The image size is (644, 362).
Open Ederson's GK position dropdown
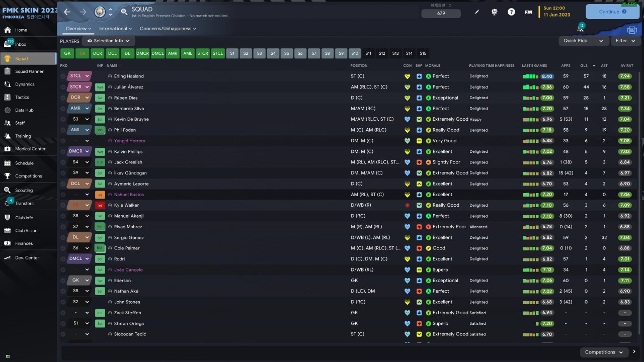79,281
